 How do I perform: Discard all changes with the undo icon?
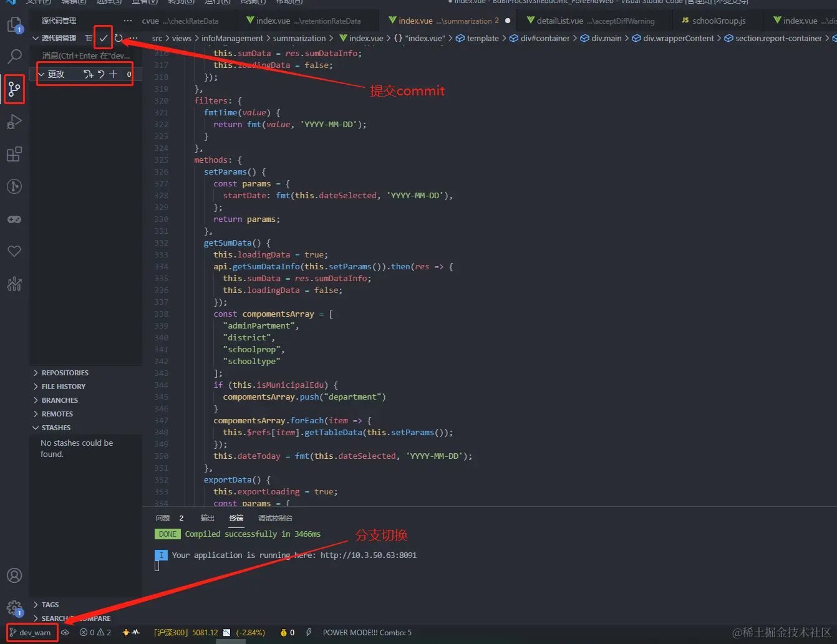click(101, 74)
